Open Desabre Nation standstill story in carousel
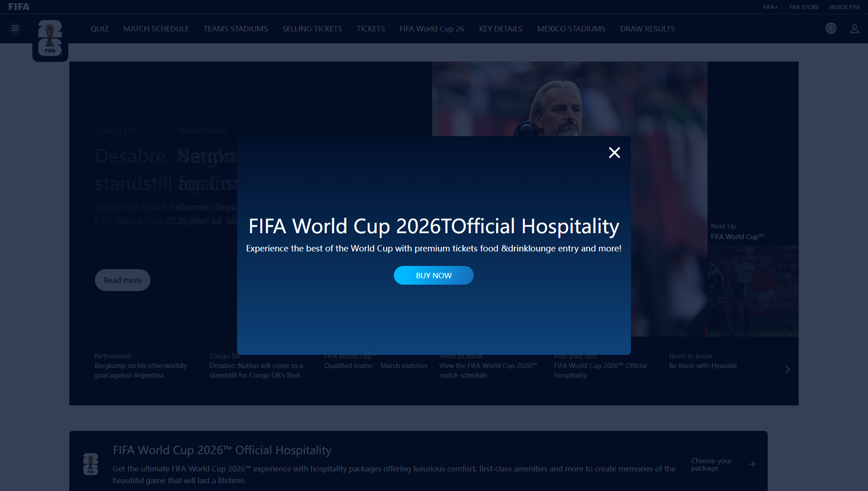The image size is (868, 491). (x=262, y=370)
